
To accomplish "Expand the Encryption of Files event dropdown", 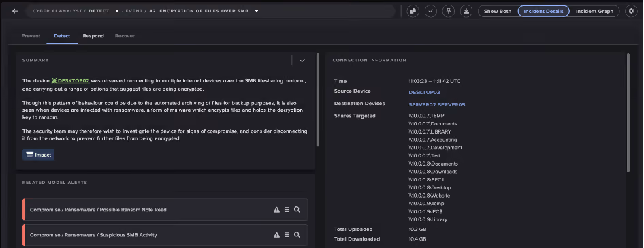I will (x=257, y=11).
